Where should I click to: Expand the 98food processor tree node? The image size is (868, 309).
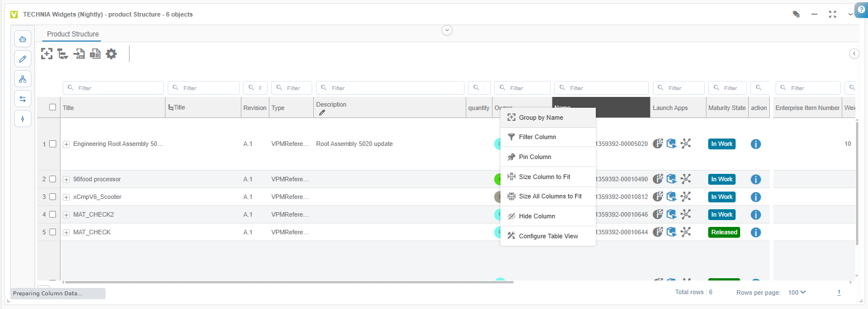(x=66, y=180)
